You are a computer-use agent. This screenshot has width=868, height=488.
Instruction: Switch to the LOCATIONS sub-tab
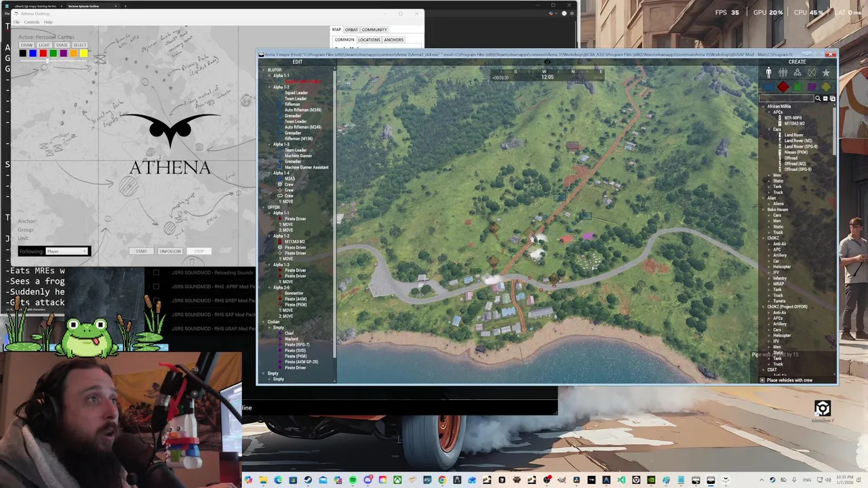click(x=369, y=40)
